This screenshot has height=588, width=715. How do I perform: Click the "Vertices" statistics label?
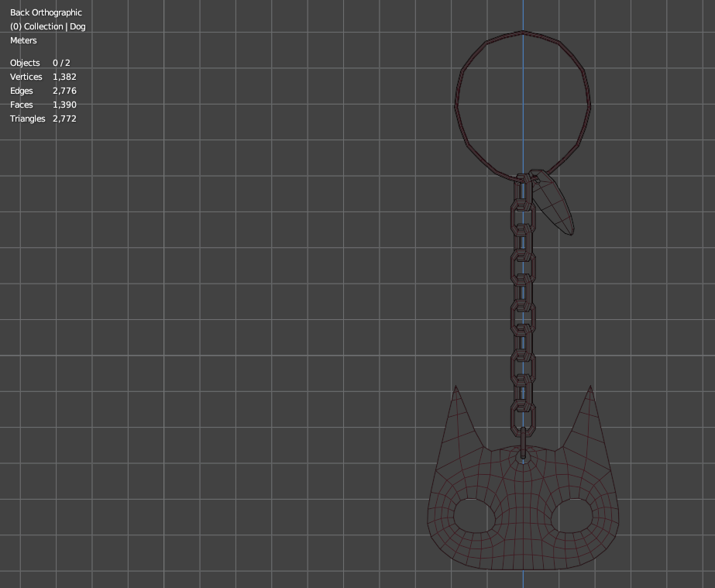(26, 77)
